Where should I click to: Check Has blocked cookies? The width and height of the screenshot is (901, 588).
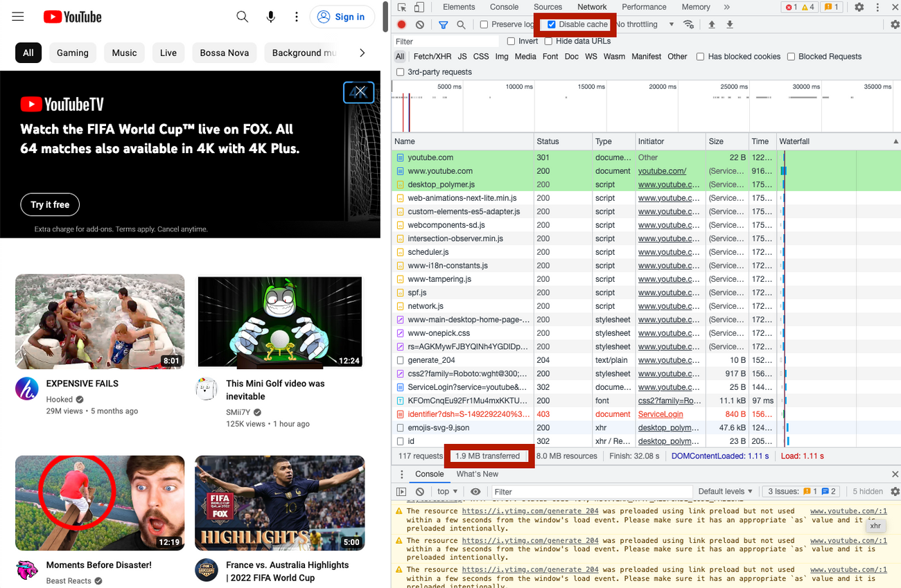(x=700, y=57)
